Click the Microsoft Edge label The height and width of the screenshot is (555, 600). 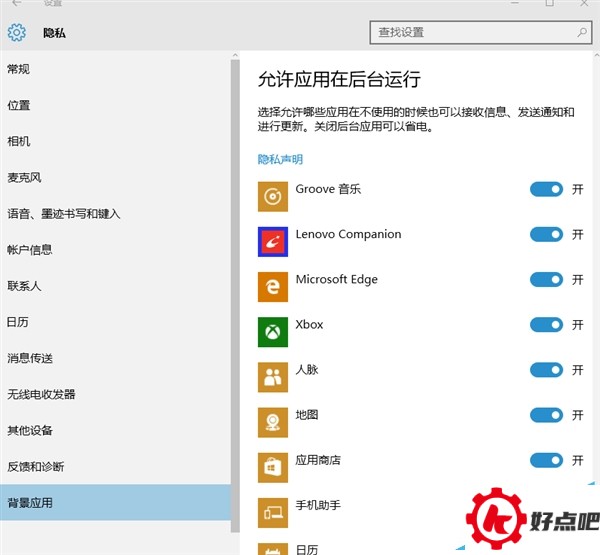[336, 279]
